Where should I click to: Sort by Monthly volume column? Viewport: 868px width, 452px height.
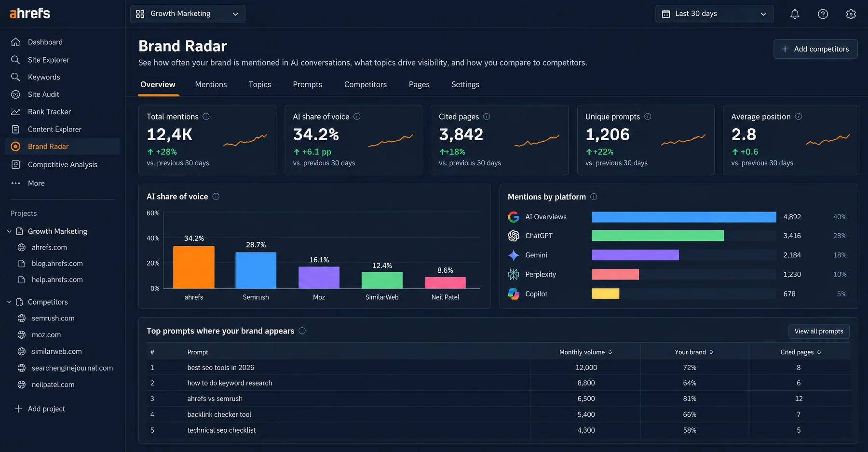586,352
